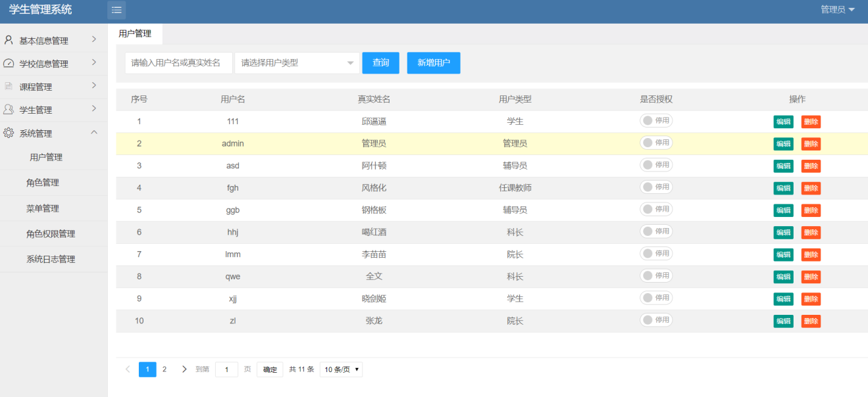Screen dimensions: 868x397
Task: Toggle authorization switch for user asd
Action: [x=656, y=165]
